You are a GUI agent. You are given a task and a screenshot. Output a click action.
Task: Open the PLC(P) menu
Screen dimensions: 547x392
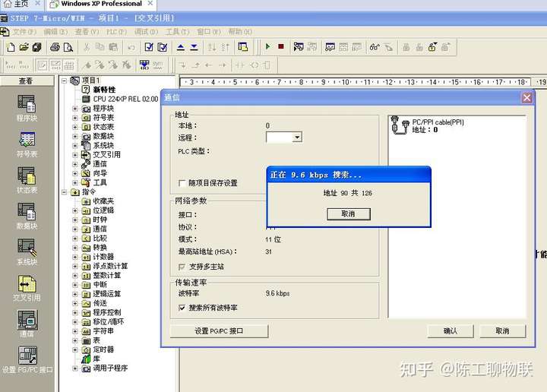(116, 32)
